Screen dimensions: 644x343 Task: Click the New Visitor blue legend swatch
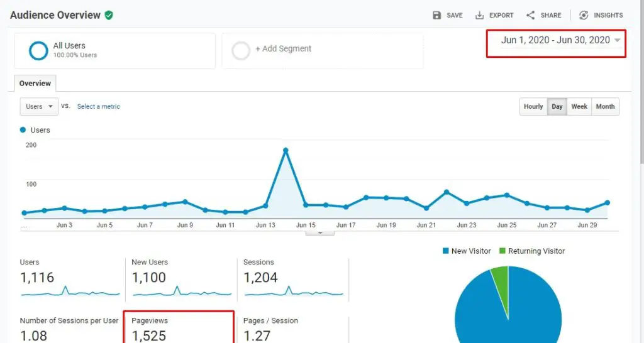click(x=446, y=251)
